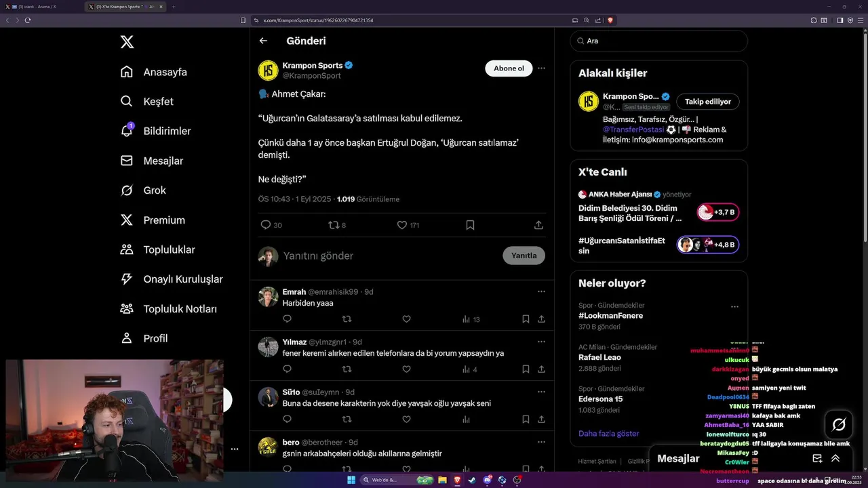Image resolution: width=868 pixels, height=488 pixels.
Task: Open the Windows Start menu
Action: click(351, 480)
